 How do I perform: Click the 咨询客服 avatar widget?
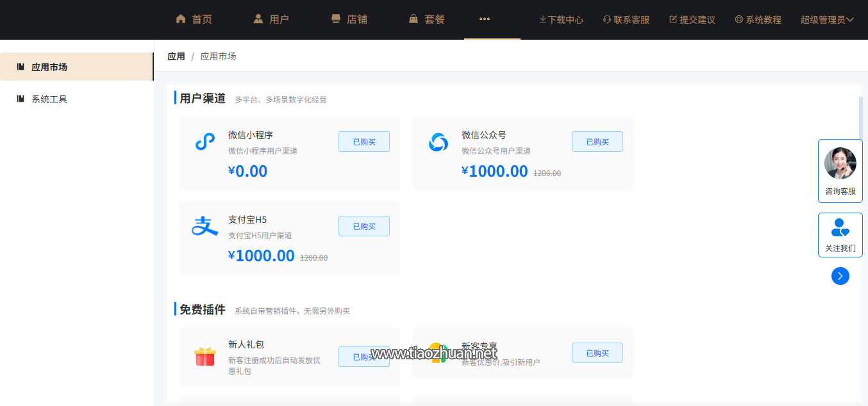click(x=840, y=170)
